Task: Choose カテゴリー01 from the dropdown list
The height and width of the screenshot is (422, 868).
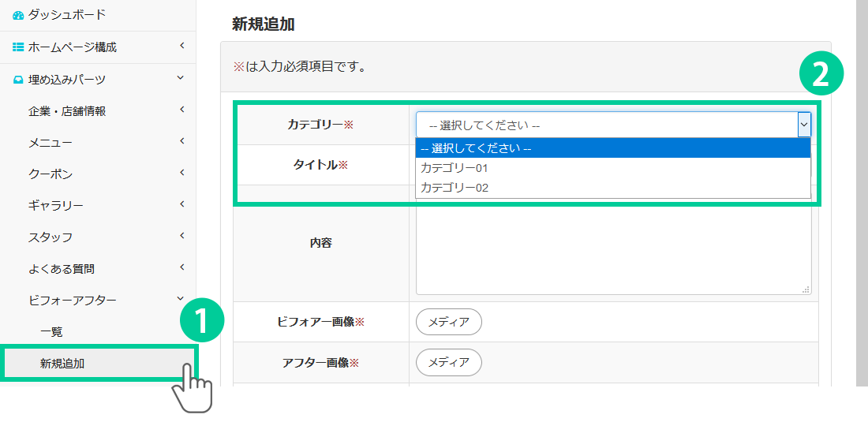Action: [x=455, y=168]
